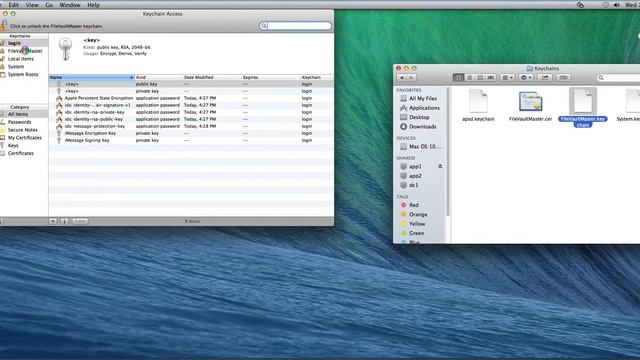Click the plus button to add keychain item
The width and height of the screenshot is (640, 360).
[x=53, y=221]
